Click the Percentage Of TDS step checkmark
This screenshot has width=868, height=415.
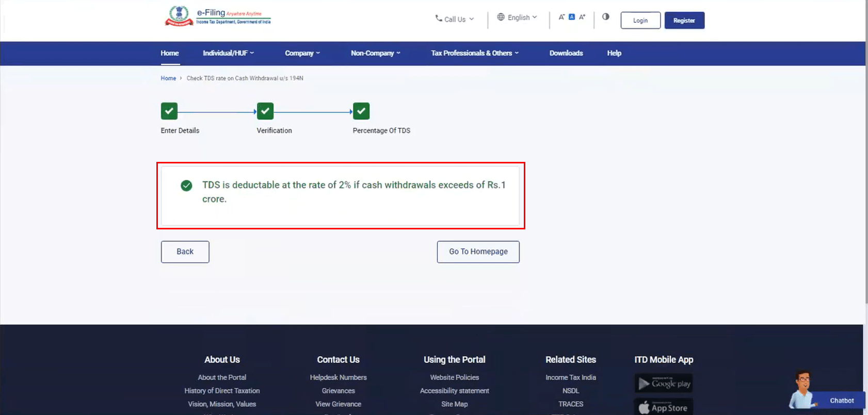[361, 111]
